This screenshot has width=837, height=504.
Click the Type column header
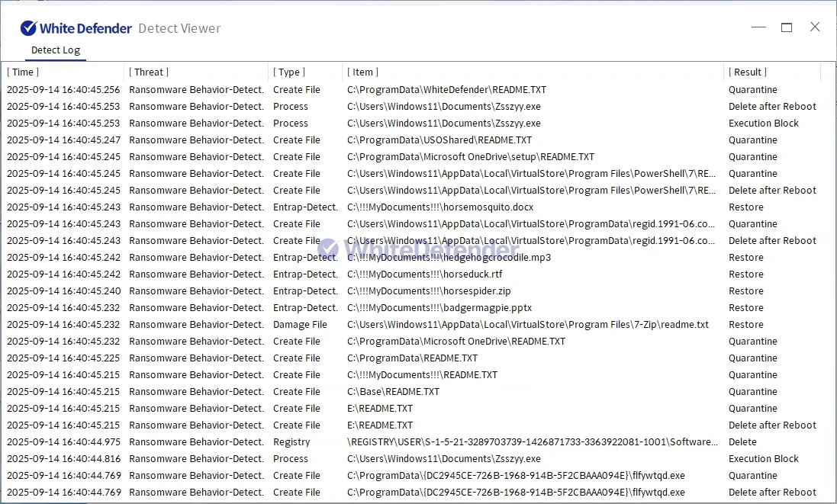coord(289,72)
